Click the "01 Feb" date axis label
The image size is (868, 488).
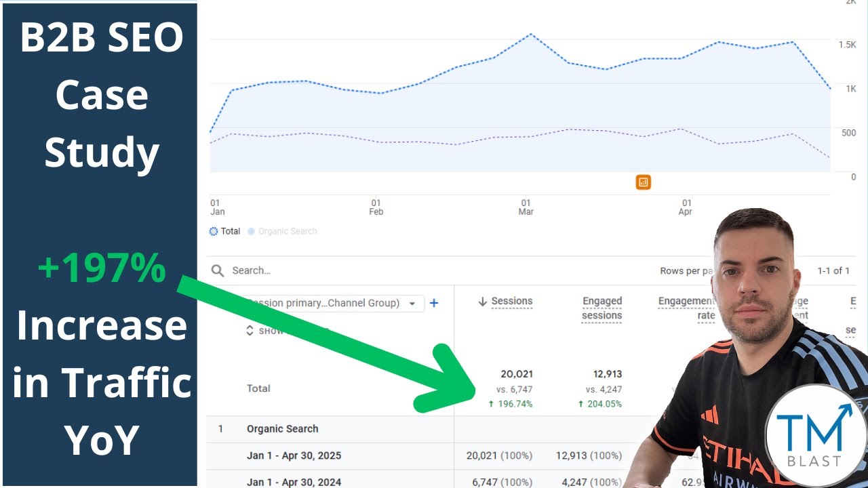pyautogui.click(x=376, y=207)
